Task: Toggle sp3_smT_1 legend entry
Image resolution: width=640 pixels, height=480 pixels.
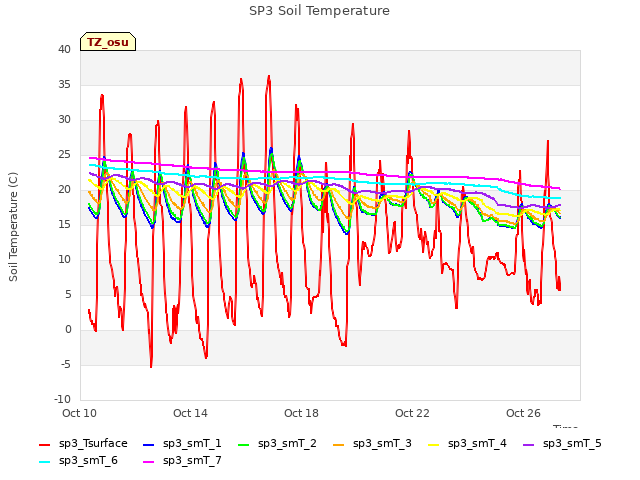Action: (x=182, y=443)
